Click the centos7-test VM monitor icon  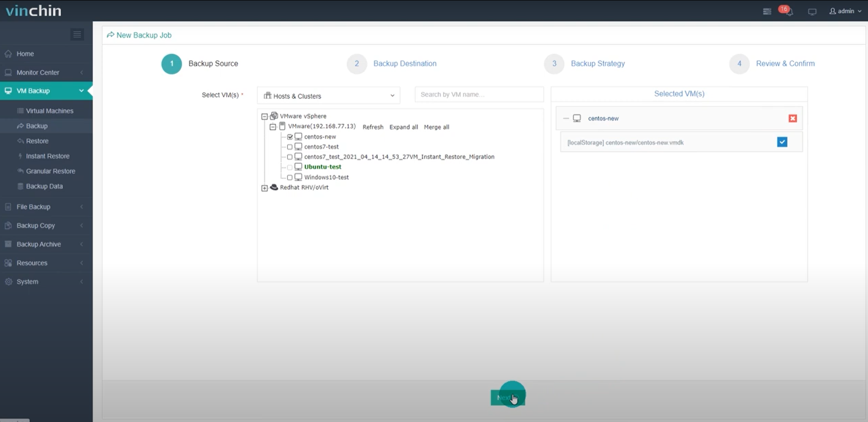pos(298,147)
